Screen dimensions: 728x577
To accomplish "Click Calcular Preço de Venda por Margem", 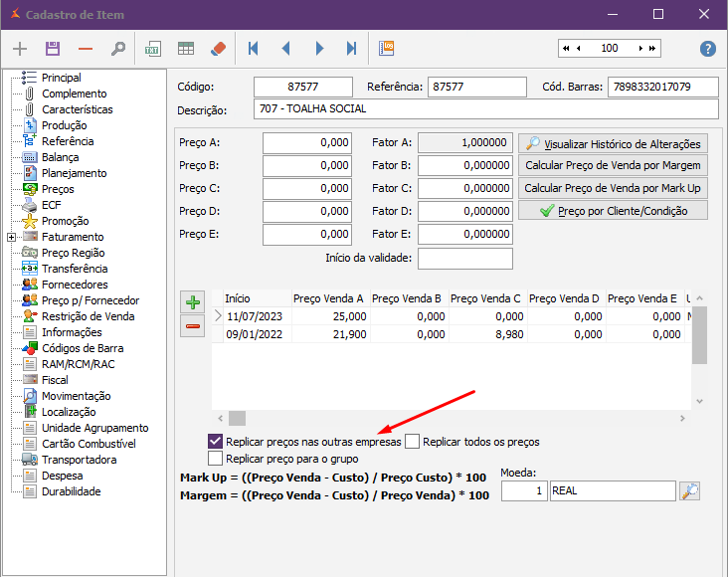I will click(x=613, y=165).
